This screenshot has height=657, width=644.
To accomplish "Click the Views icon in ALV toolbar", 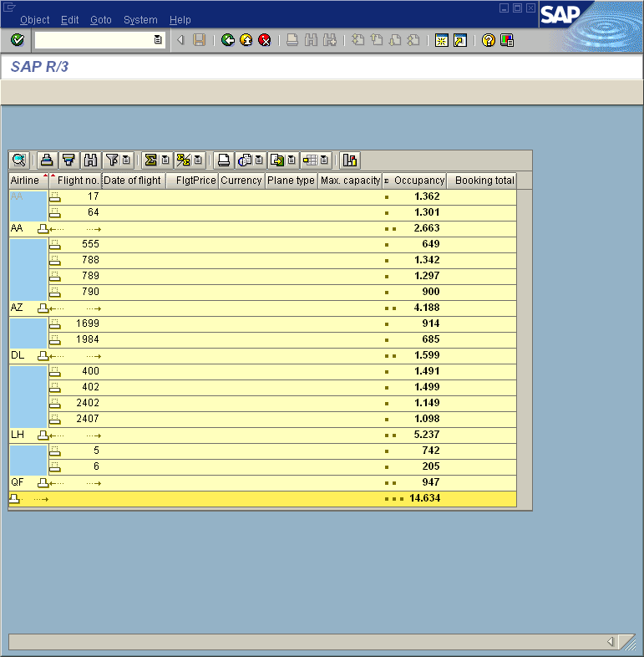I will 245,160.
